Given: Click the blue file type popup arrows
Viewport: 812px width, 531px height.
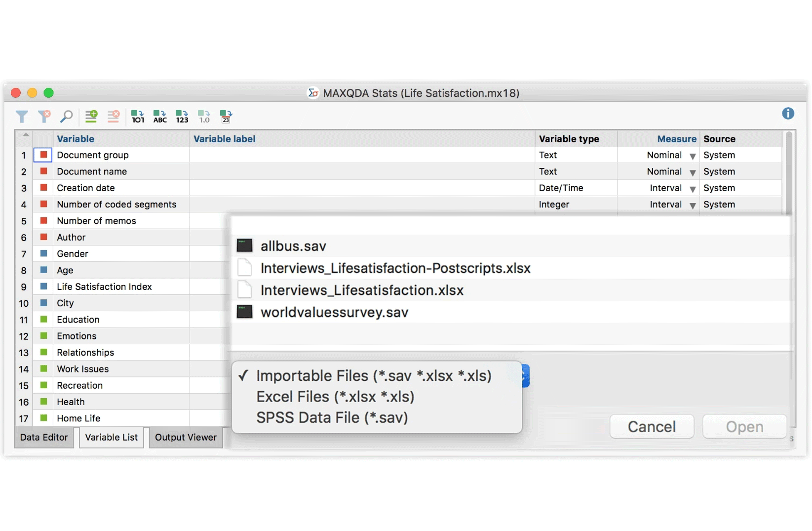Looking at the screenshot, I should point(525,376).
